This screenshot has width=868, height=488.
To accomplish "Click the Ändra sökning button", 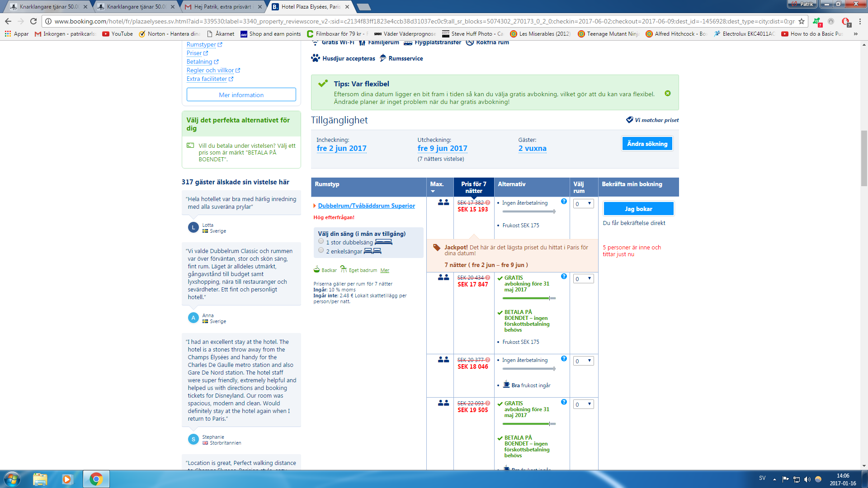I will (647, 144).
